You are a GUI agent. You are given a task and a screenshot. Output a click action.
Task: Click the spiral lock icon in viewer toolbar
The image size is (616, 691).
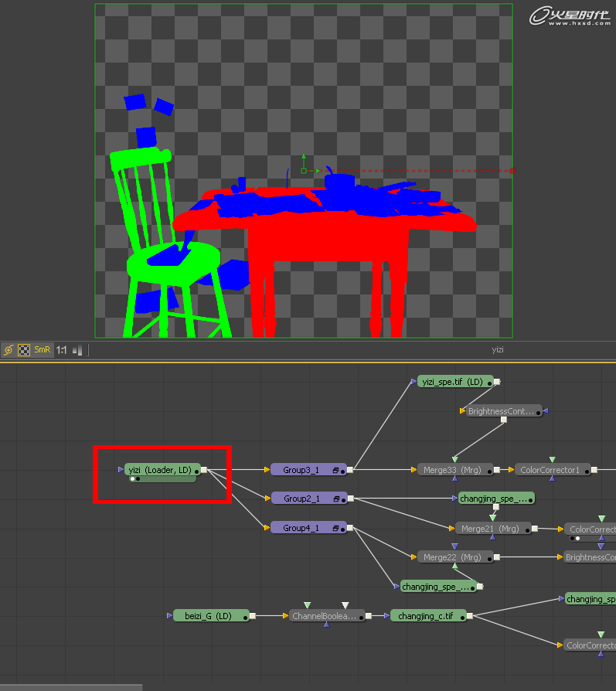9,350
